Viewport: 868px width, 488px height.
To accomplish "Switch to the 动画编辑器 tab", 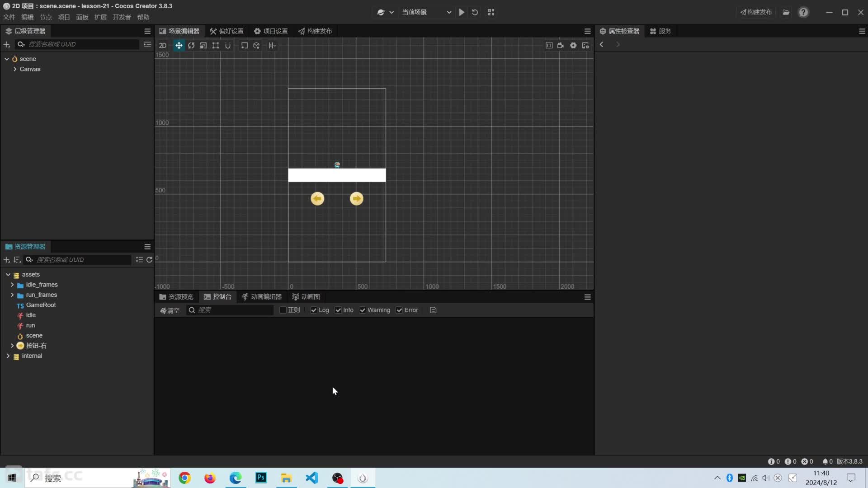I will 262,297.
